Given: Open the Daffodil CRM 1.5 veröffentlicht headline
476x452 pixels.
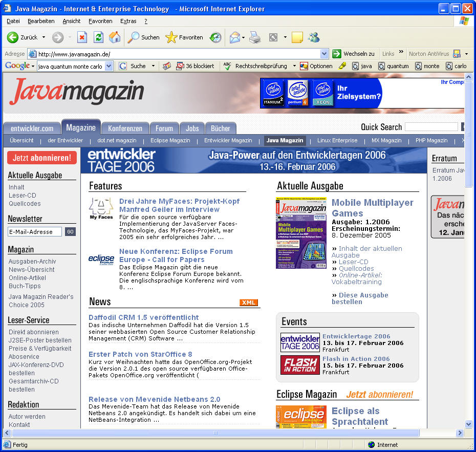Looking at the screenshot, I should 143,317.
